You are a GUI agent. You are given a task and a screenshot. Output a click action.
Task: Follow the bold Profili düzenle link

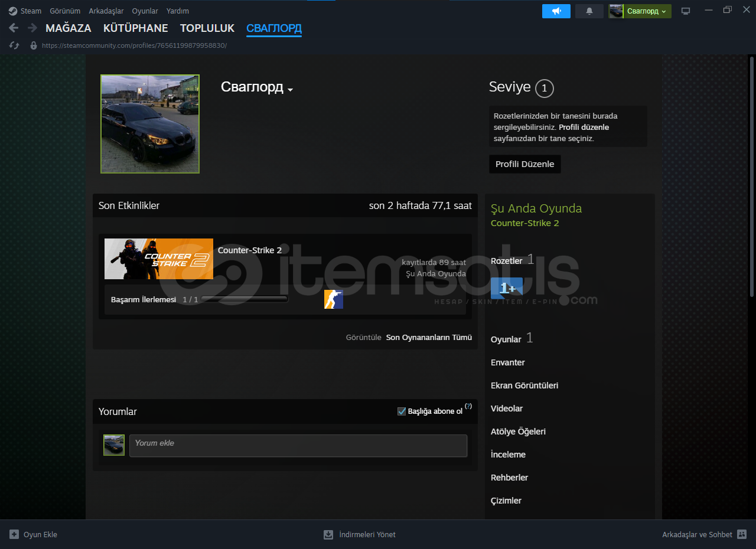click(584, 127)
